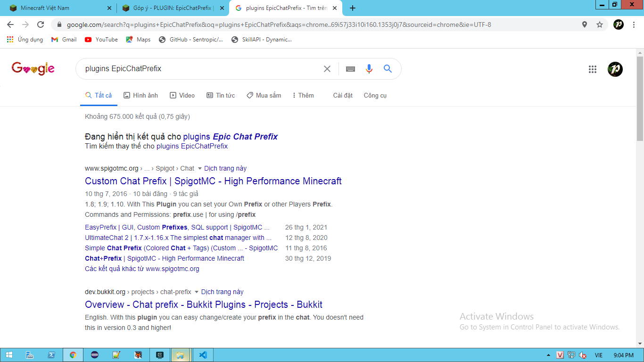The image size is (644, 362).
Task: Expand the dev.bukkit.org result options arrow
Action: (197, 292)
